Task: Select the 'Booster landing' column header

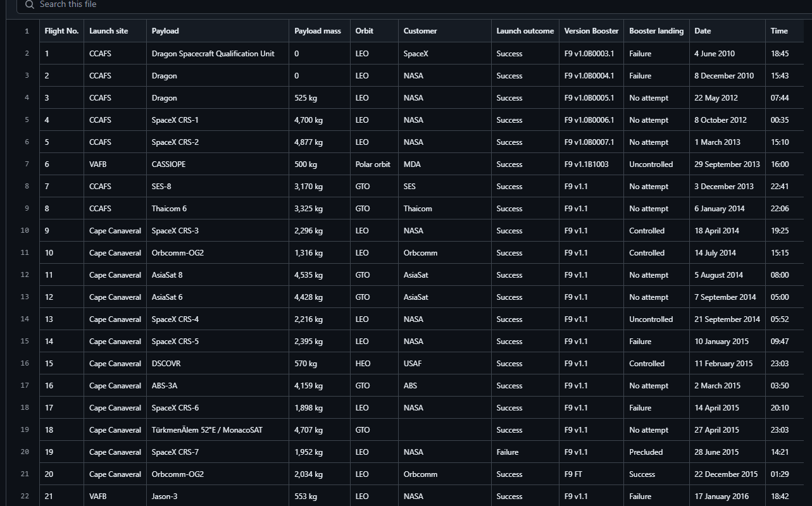Action: [656, 31]
